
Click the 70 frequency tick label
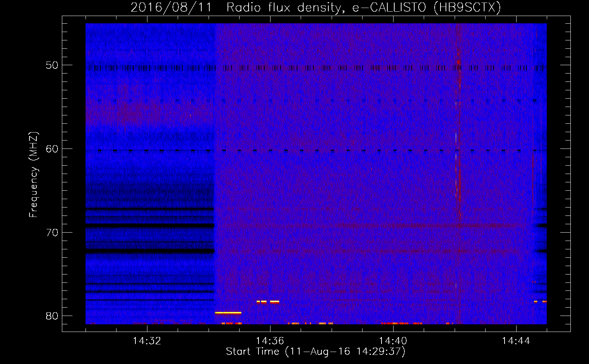click(x=52, y=232)
